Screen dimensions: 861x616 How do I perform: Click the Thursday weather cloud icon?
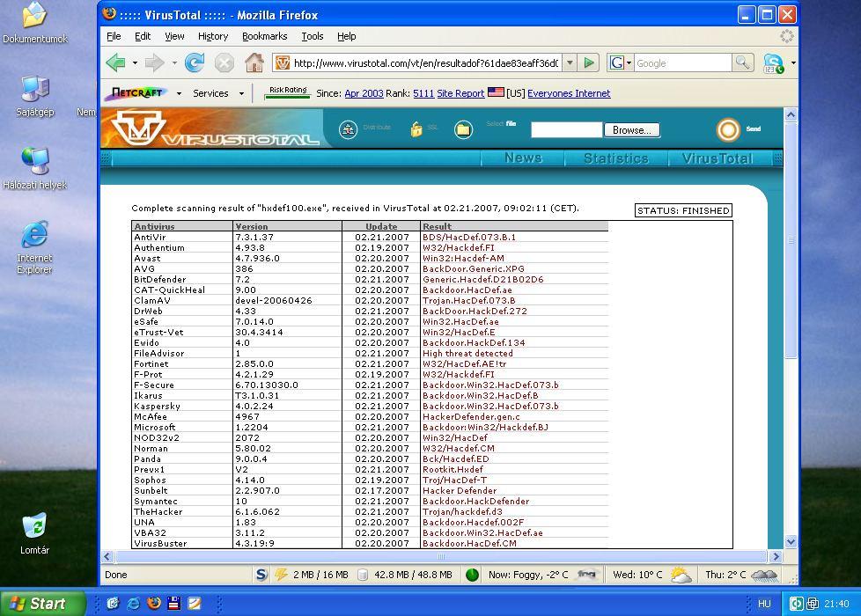point(764,575)
